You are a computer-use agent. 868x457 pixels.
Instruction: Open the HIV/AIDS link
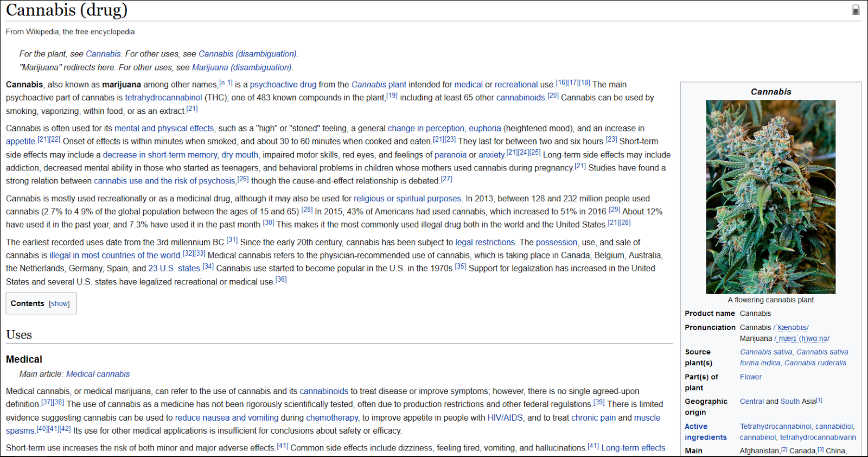click(x=505, y=418)
